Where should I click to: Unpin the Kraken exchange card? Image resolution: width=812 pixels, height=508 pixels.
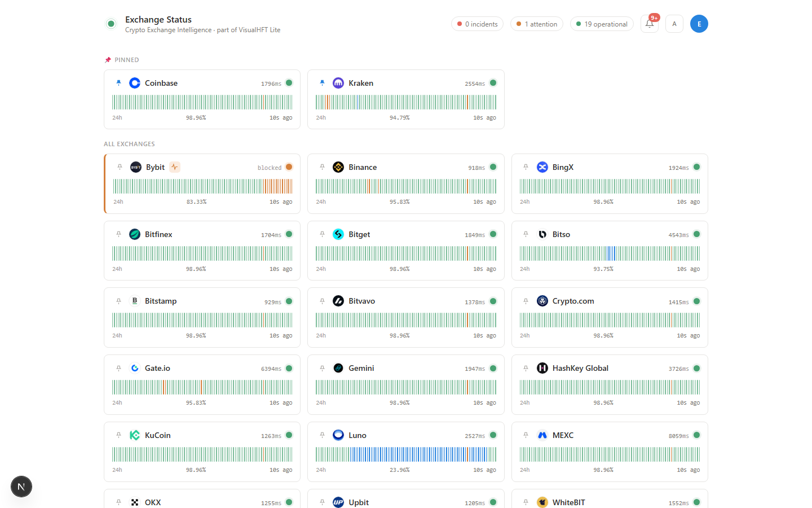322,83
